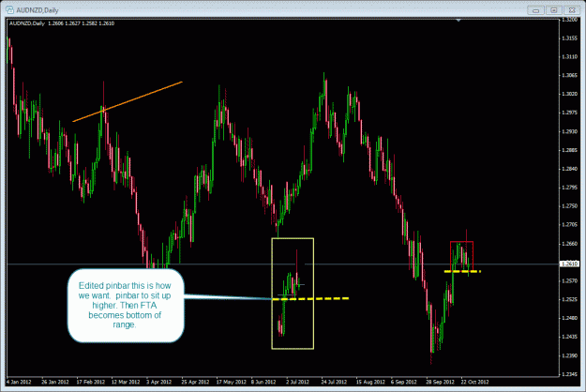This screenshot has height=392, width=586.
Task: Select the AUDNZD,Daily window title text
Action: [x=38, y=10]
